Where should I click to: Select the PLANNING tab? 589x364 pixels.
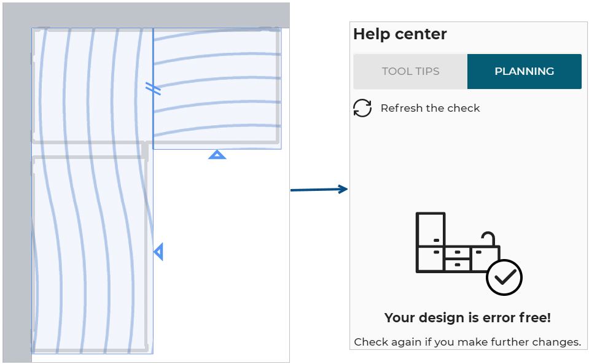524,71
